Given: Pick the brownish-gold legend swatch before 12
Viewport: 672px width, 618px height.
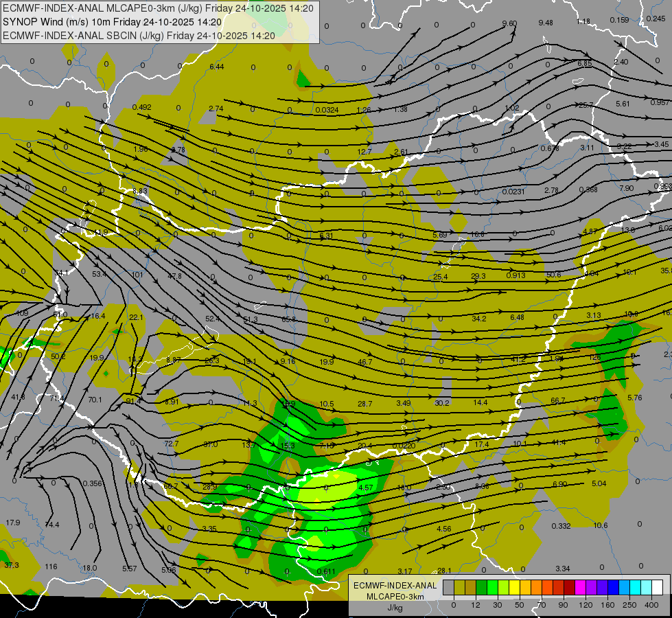Looking at the screenshot, I should (471, 587).
